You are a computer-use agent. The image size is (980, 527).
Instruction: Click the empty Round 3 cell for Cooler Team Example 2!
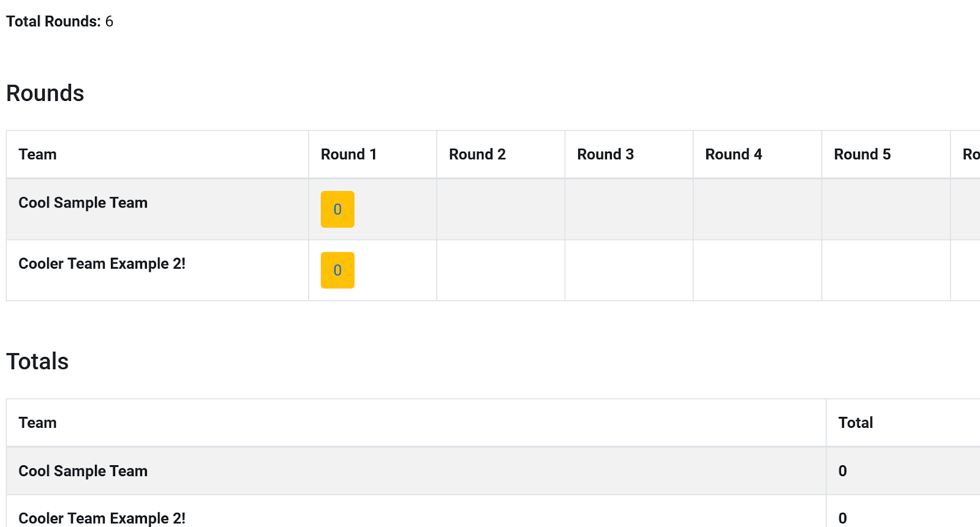[629, 271]
